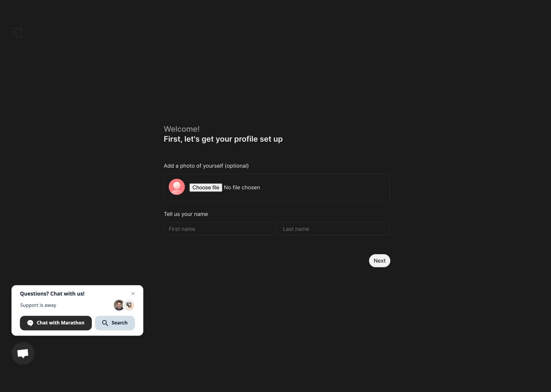The width and height of the screenshot is (551, 392).
Task: Click the Marathon brand icon in chat widget
Action: [129, 305]
